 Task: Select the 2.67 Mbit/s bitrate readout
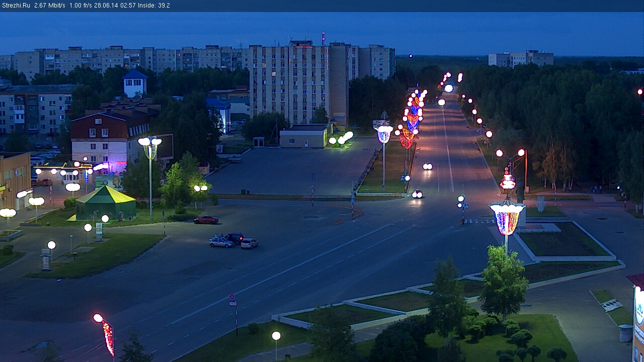[x=50, y=6]
